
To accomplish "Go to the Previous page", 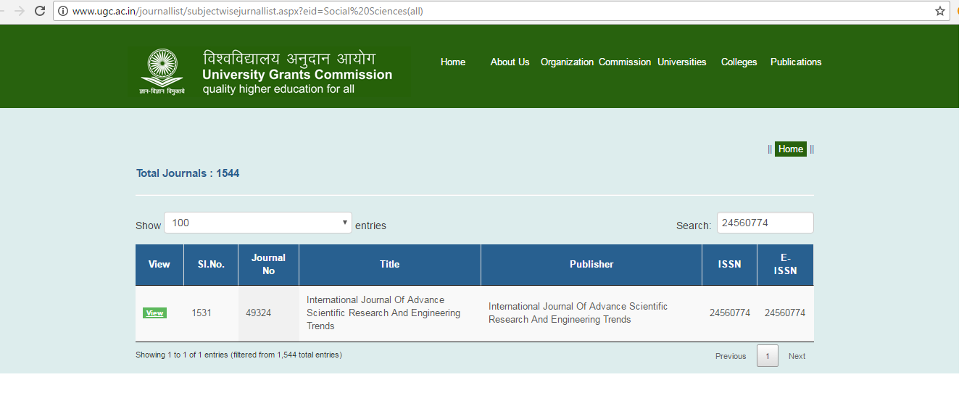I will click(x=731, y=356).
